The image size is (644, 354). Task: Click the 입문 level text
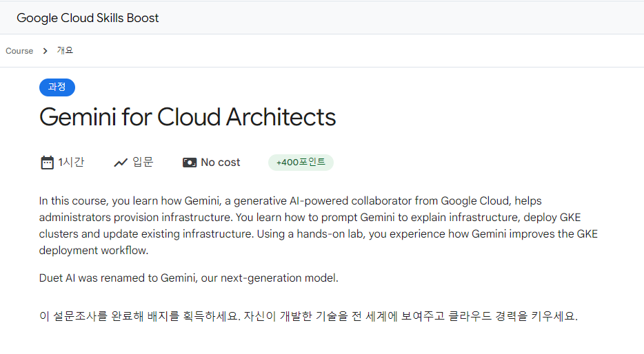143,162
